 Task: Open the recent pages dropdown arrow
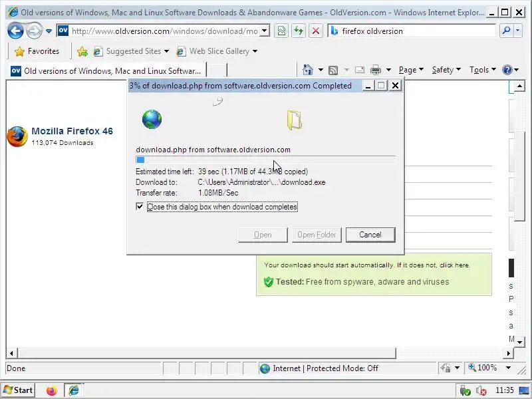[x=49, y=31]
